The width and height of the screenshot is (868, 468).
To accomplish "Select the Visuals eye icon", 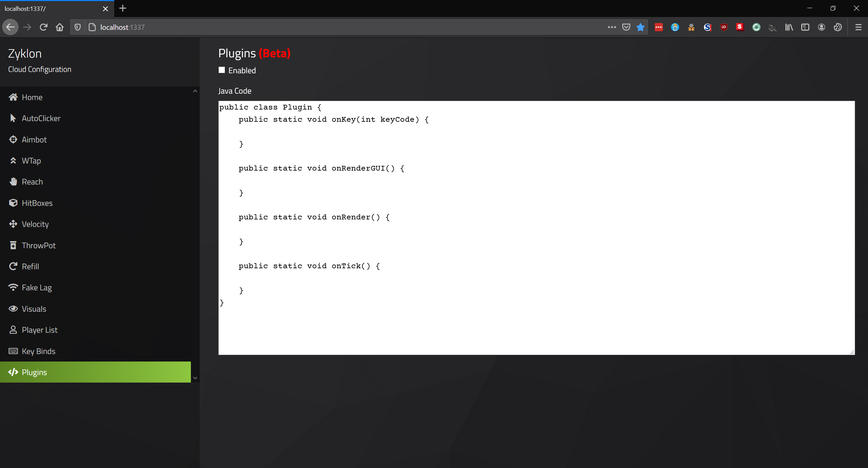I will click(13, 309).
